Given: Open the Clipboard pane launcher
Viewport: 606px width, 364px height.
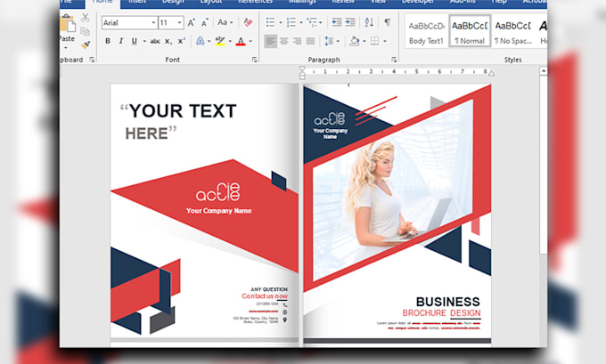Looking at the screenshot, I should tap(92, 60).
